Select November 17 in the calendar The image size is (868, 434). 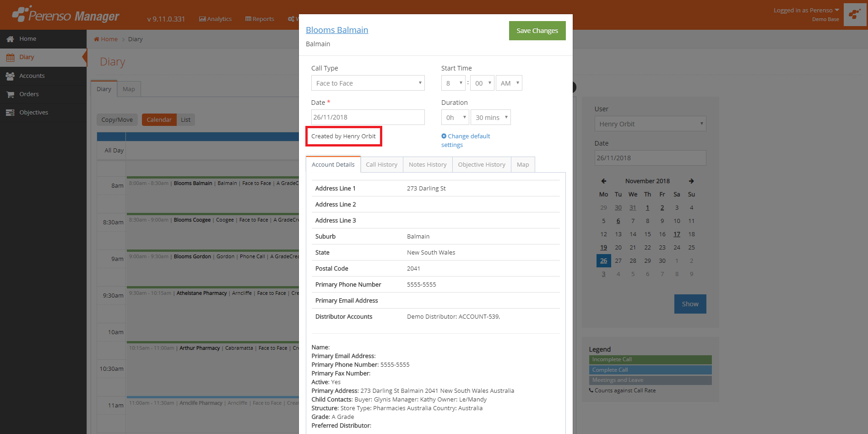click(x=677, y=234)
